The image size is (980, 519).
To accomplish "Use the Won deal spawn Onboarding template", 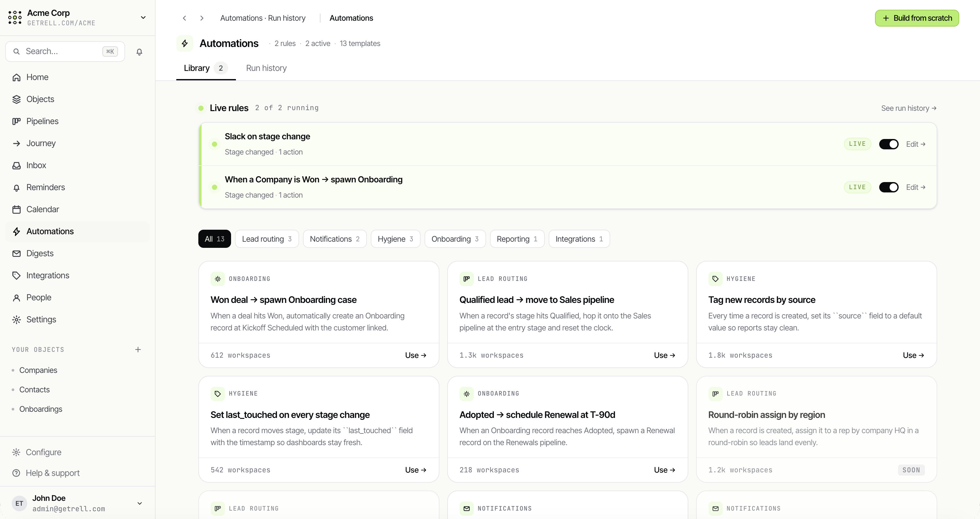I will click(416, 355).
